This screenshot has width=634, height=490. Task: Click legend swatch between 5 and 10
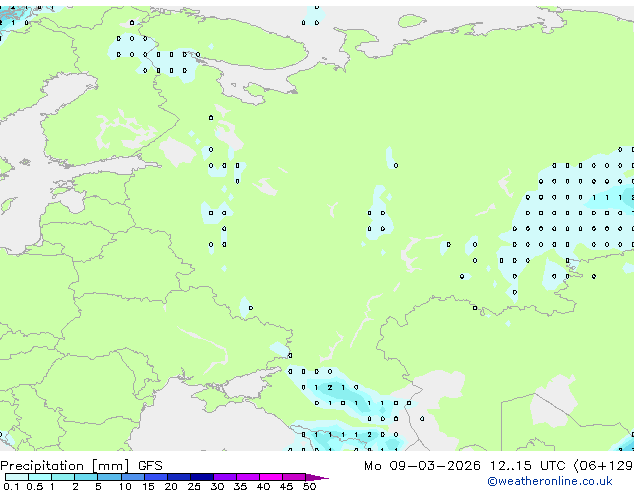pyautogui.click(x=109, y=477)
